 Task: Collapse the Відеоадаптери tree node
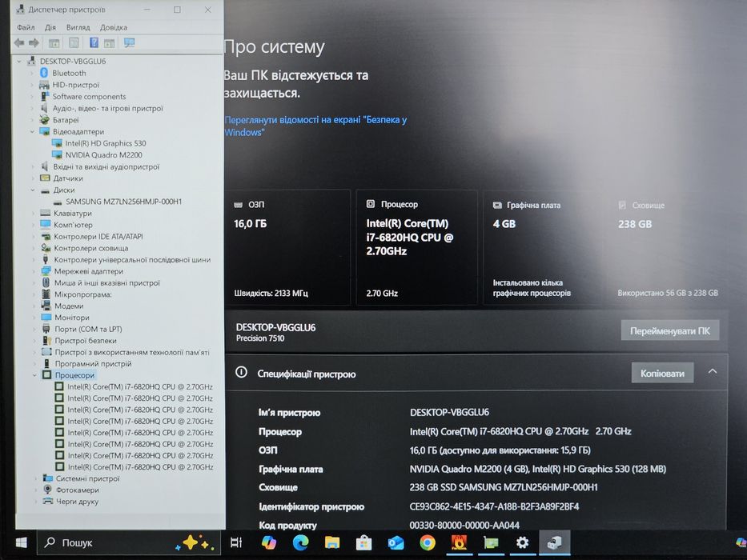[x=32, y=131]
